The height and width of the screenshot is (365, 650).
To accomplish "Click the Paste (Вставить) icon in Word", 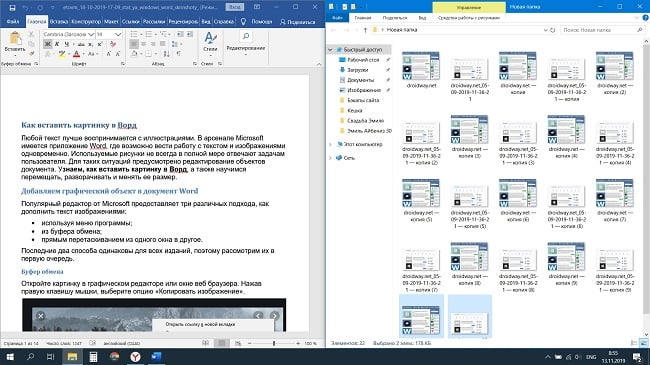I will pyautogui.click(x=15, y=39).
